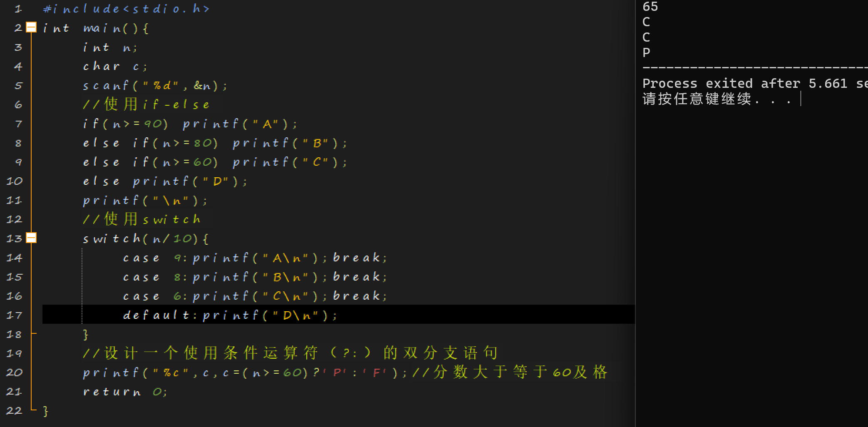Screen dimensions: 868x427
Task: Click the conditional operator comment on line 19
Action: [290, 353]
